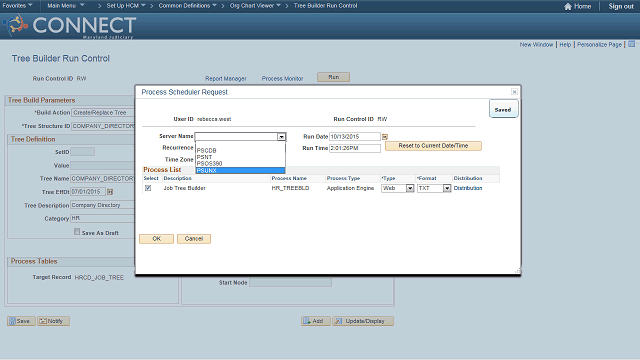Click the Home house icon

[568, 6]
